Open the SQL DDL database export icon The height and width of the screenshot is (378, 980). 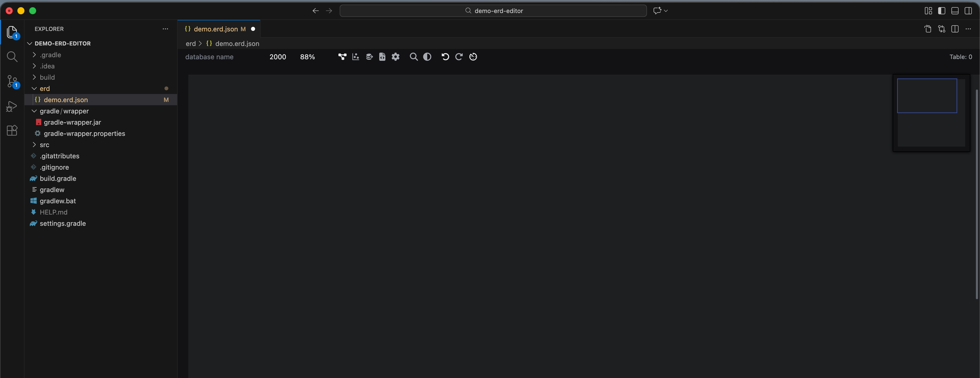coord(369,57)
